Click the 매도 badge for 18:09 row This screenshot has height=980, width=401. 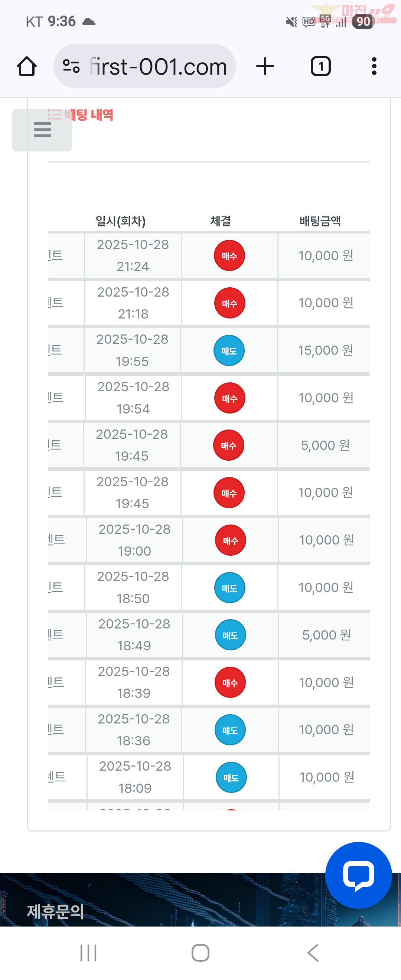(x=231, y=777)
